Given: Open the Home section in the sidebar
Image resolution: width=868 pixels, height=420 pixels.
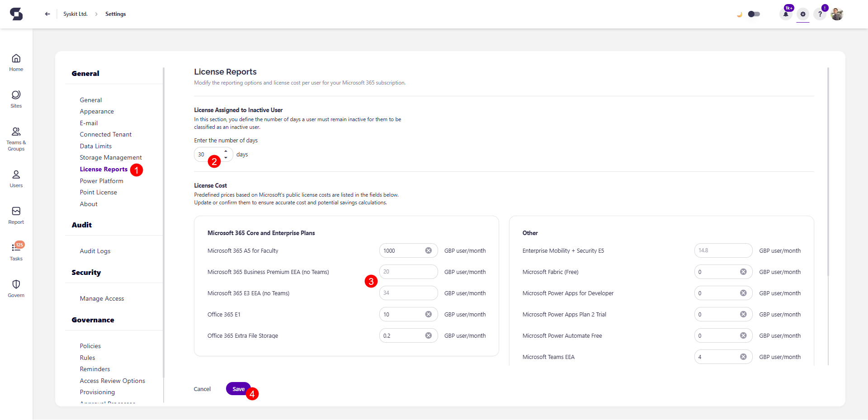Looking at the screenshot, I should 16,62.
